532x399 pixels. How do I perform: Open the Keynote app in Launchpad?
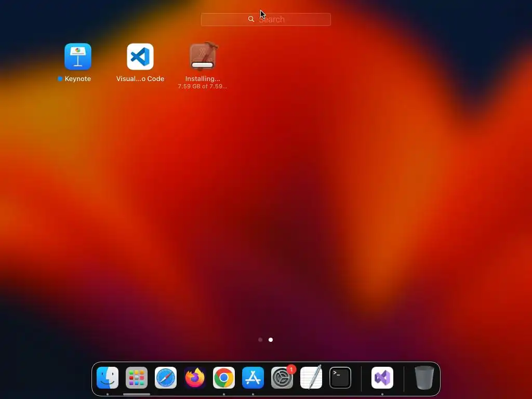pyautogui.click(x=78, y=56)
